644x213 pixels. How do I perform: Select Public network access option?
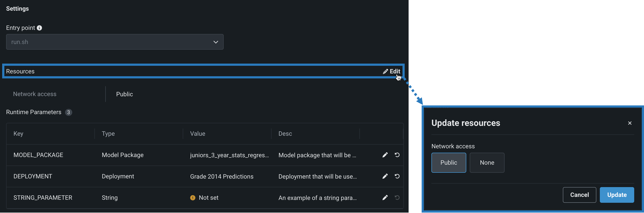tap(448, 162)
